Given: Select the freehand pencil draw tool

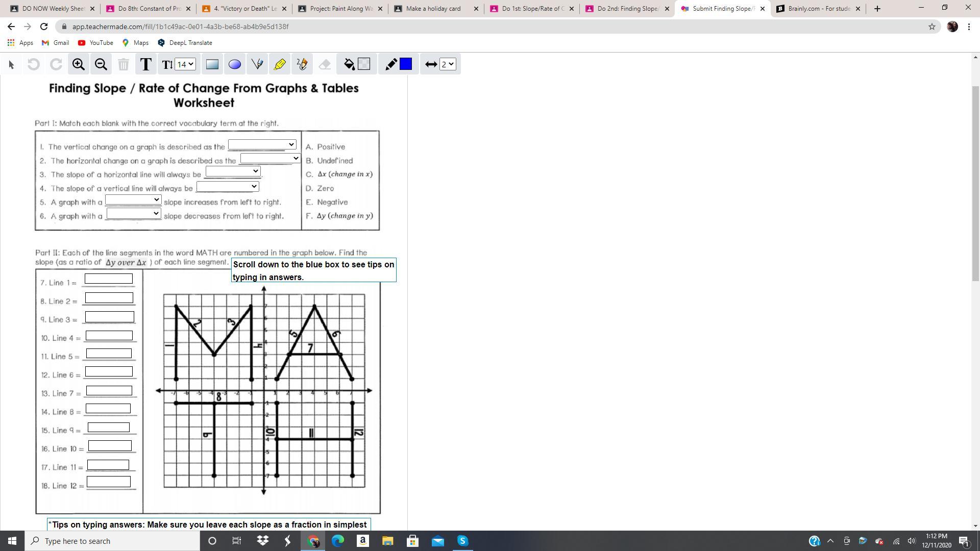Looking at the screenshot, I should tap(302, 64).
